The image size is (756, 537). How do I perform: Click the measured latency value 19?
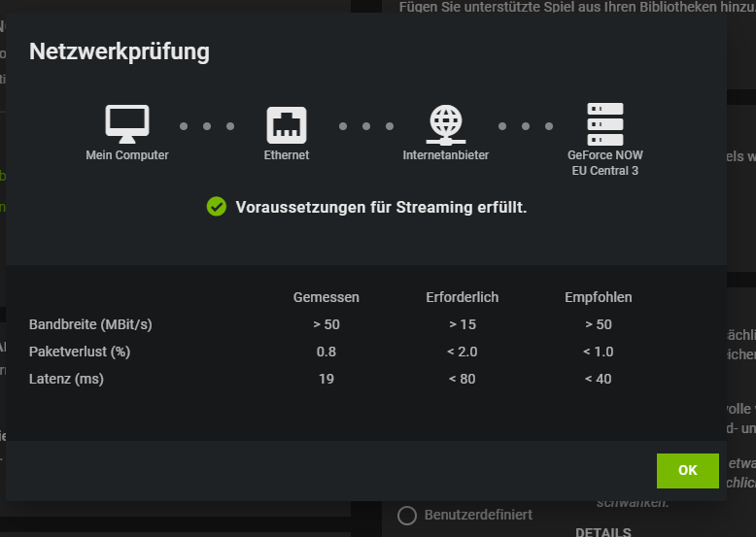(x=326, y=379)
